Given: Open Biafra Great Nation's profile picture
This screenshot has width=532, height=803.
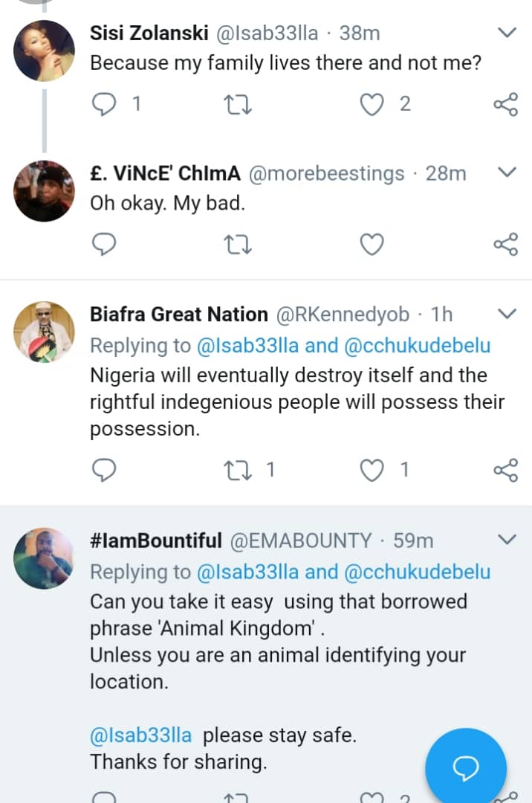Looking at the screenshot, I should click(45, 332).
